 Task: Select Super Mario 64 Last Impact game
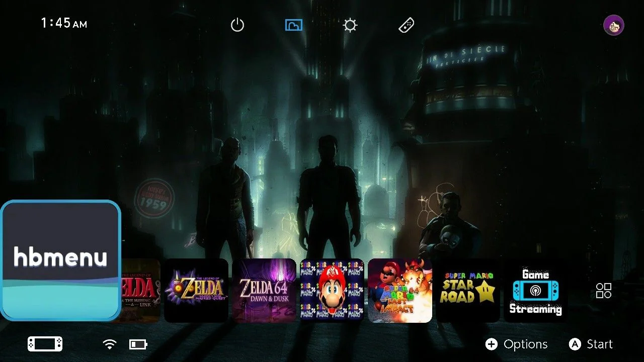[x=400, y=291]
